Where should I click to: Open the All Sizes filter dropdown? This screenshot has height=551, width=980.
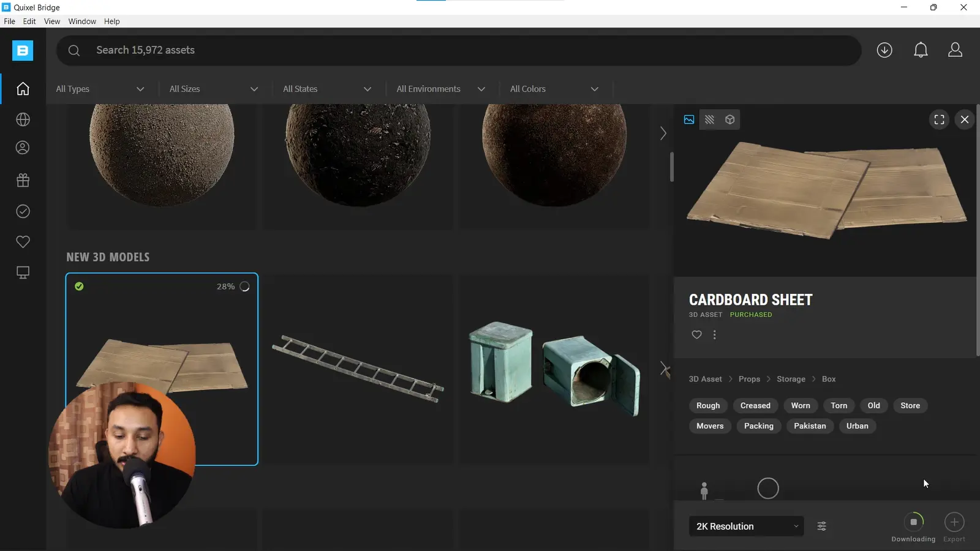pos(214,89)
